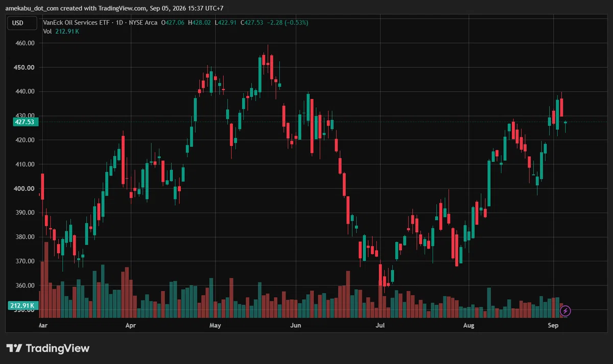Click the purple lightning bolt icon

click(565, 310)
